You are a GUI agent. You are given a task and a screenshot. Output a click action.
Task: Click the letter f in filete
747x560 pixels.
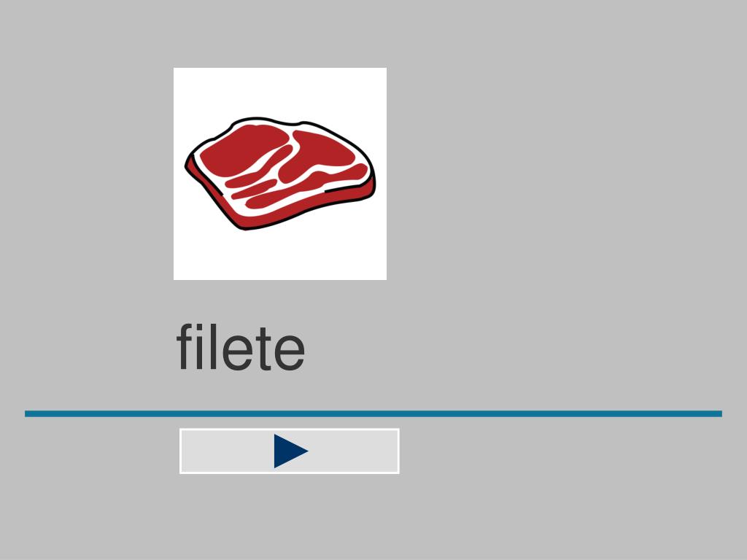184,346
